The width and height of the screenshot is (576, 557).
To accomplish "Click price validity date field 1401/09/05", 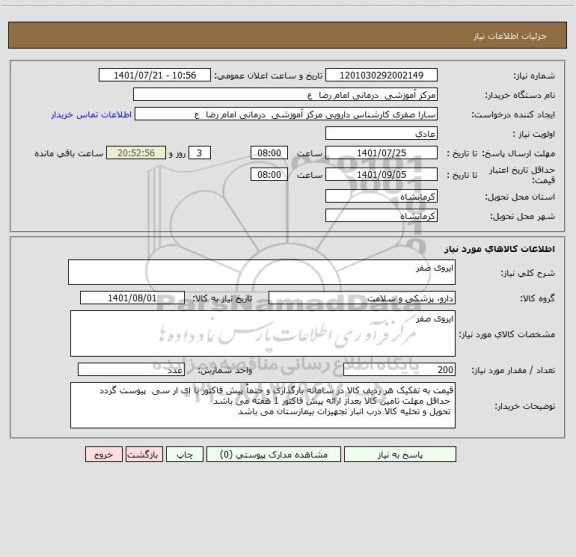I will click(381, 175).
